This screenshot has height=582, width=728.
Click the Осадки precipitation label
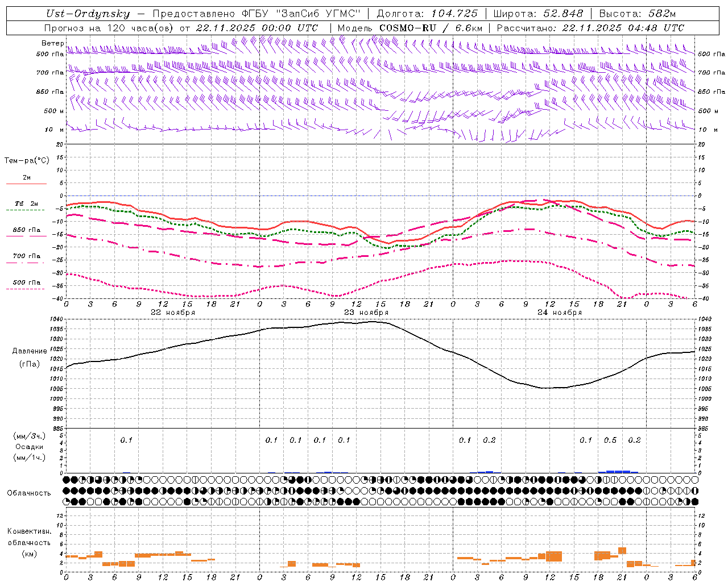[x=30, y=447]
